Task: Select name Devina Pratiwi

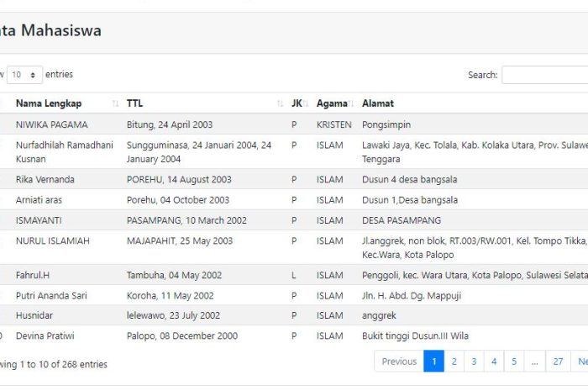Action: (45, 336)
